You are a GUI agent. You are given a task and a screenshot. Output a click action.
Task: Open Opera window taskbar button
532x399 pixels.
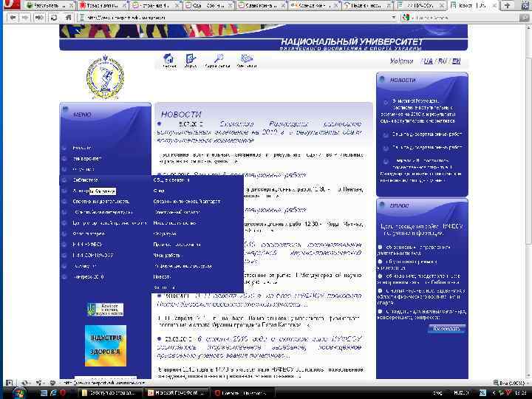pos(242,393)
